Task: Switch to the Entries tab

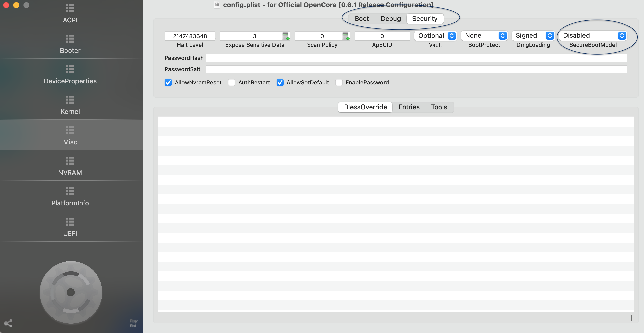Action: tap(409, 107)
